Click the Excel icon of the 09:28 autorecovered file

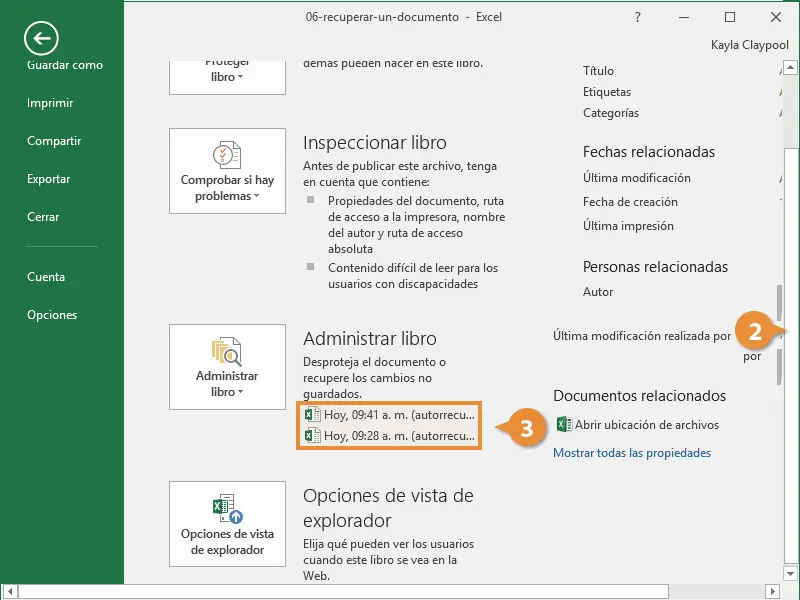(x=313, y=435)
